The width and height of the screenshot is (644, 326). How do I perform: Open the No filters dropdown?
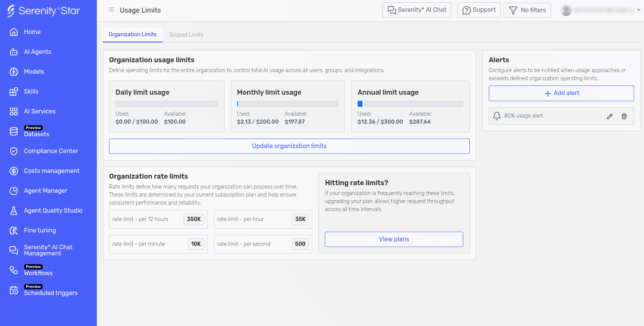click(x=527, y=10)
